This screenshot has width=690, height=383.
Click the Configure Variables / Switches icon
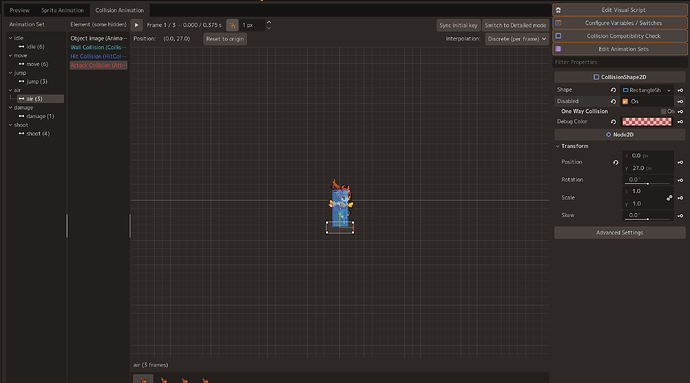click(x=558, y=23)
